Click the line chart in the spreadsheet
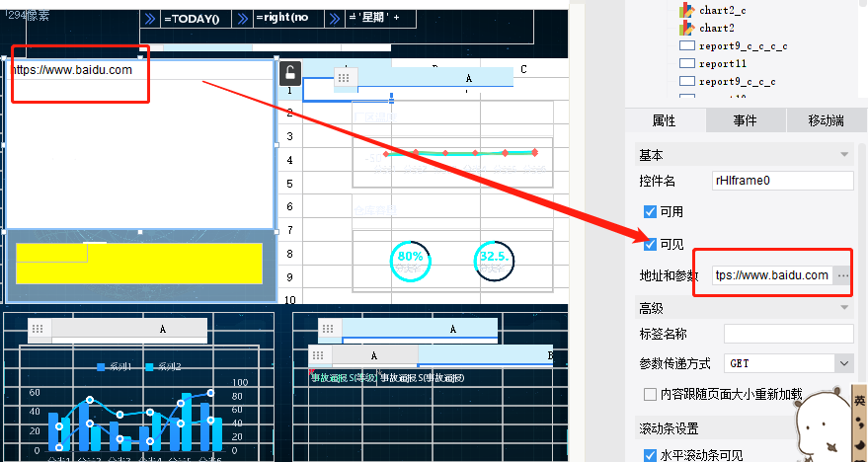The width and height of the screenshot is (868, 462). pyautogui.click(x=453, y=162)
